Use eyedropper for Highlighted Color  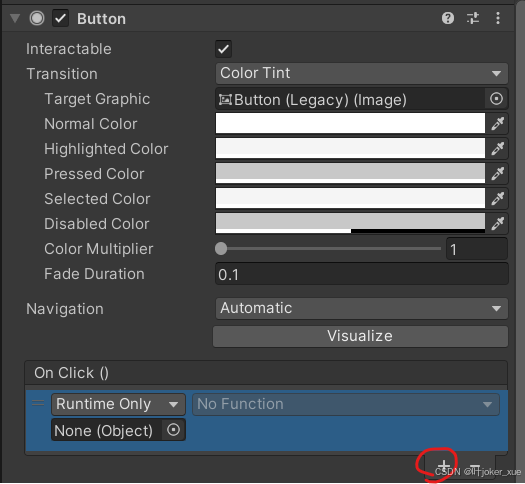click(x=498, y=149)
